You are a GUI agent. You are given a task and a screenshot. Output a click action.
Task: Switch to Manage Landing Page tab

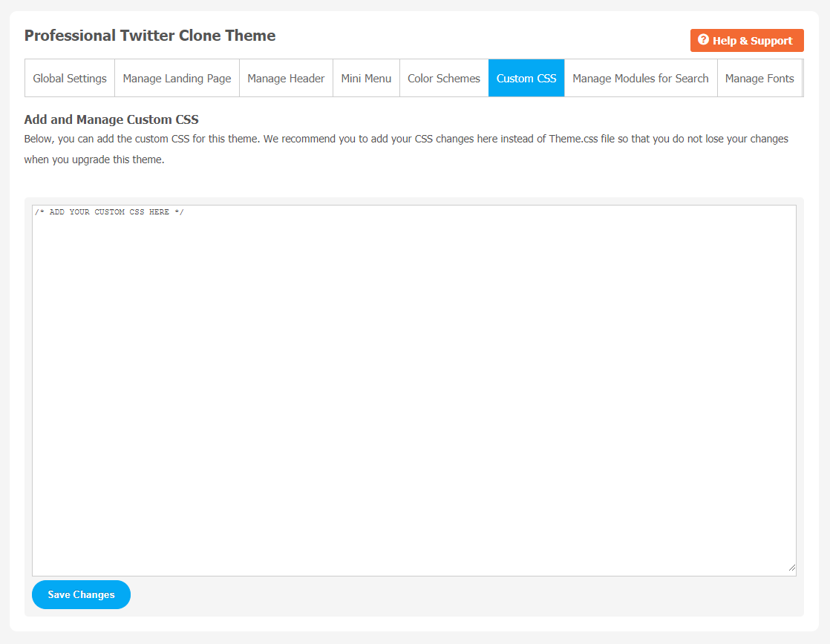pos(177,79)
